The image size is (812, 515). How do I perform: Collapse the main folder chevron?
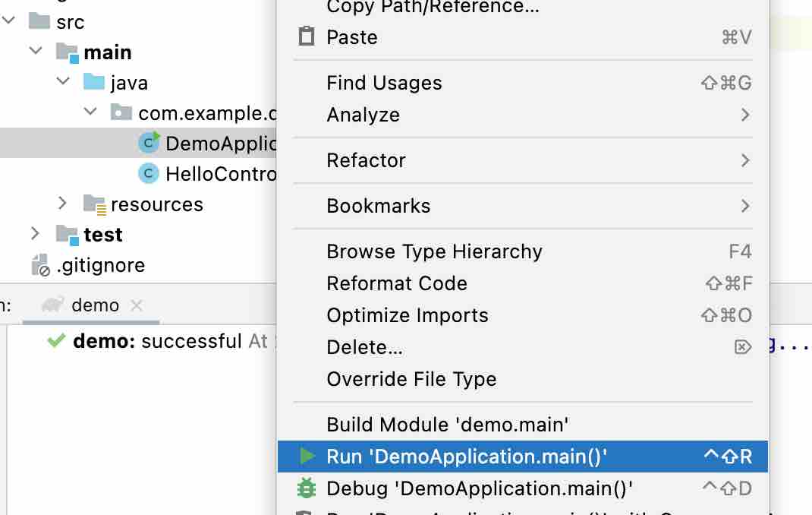36,51
